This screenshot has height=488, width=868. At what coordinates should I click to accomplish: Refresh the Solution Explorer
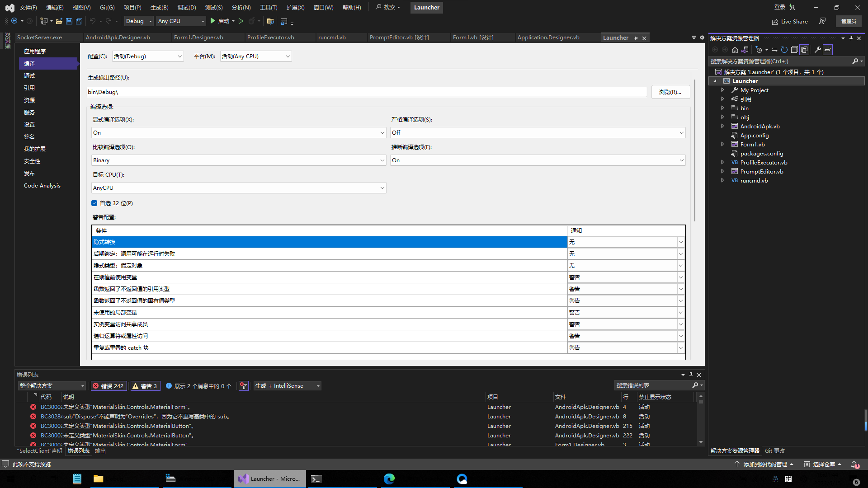[x=784, y=50]
